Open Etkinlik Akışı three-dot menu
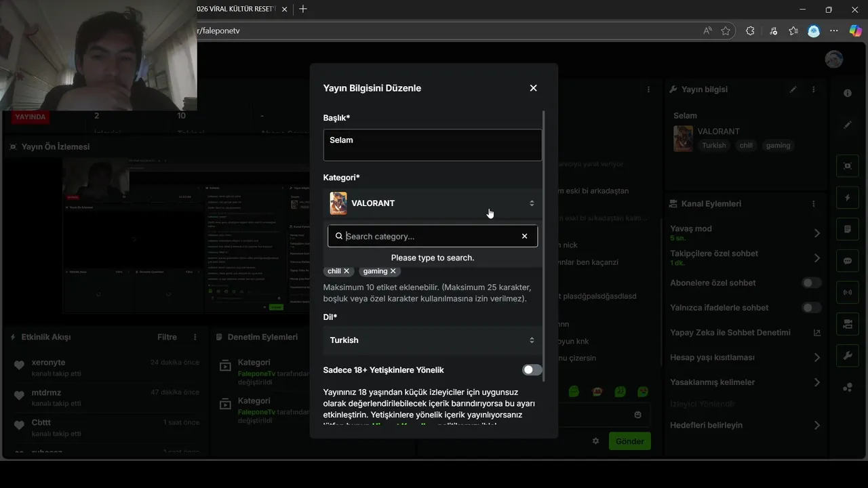This screenshot has width=868, height=488. click(195, 337)
